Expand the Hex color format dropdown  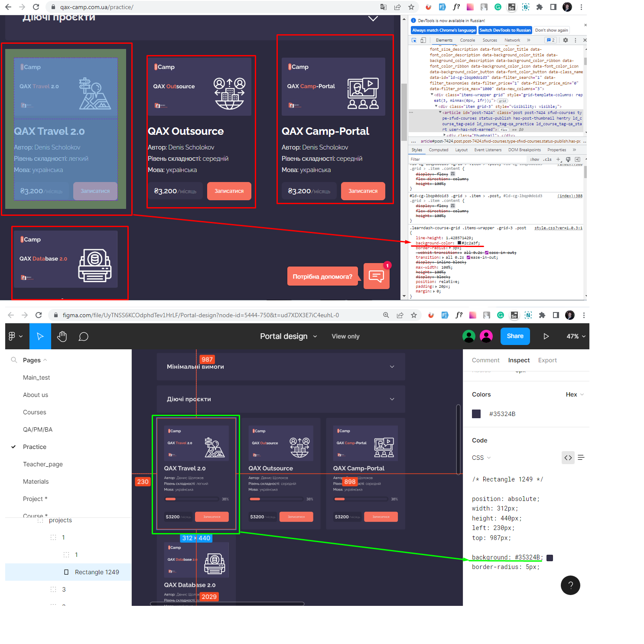pyautogui.click(x=574, y=394)
